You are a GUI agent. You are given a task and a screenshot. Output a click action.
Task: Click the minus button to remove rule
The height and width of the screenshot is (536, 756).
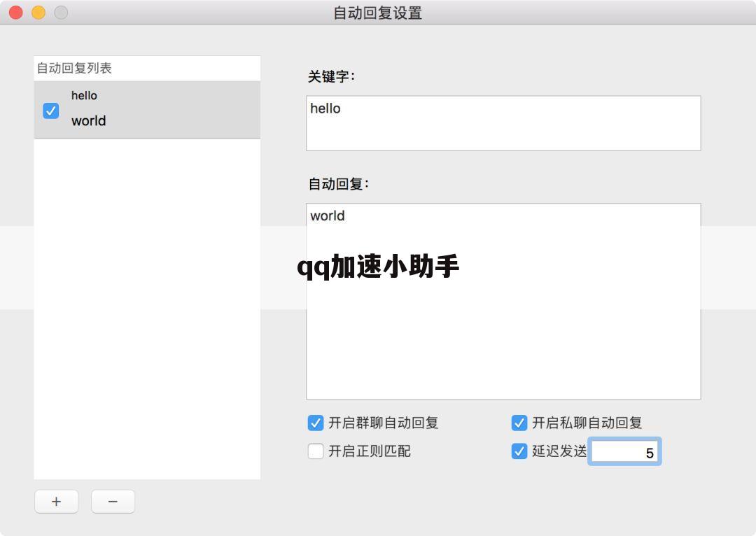[113, 502]
